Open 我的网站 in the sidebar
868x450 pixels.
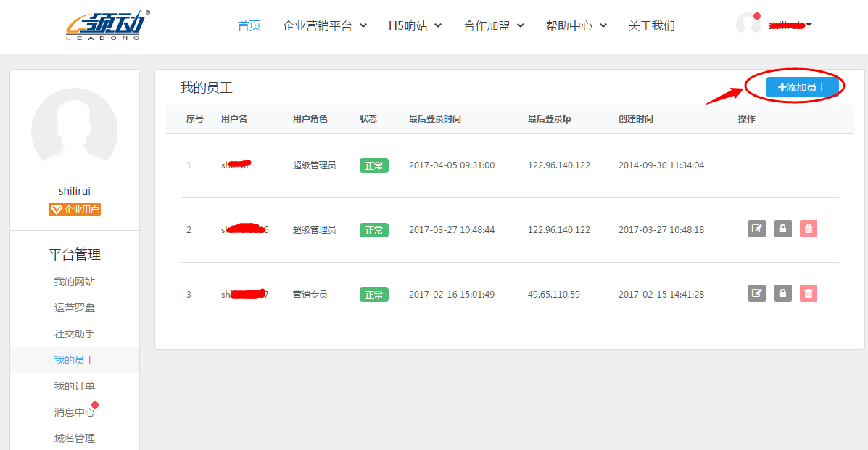[x=75, y=282]
